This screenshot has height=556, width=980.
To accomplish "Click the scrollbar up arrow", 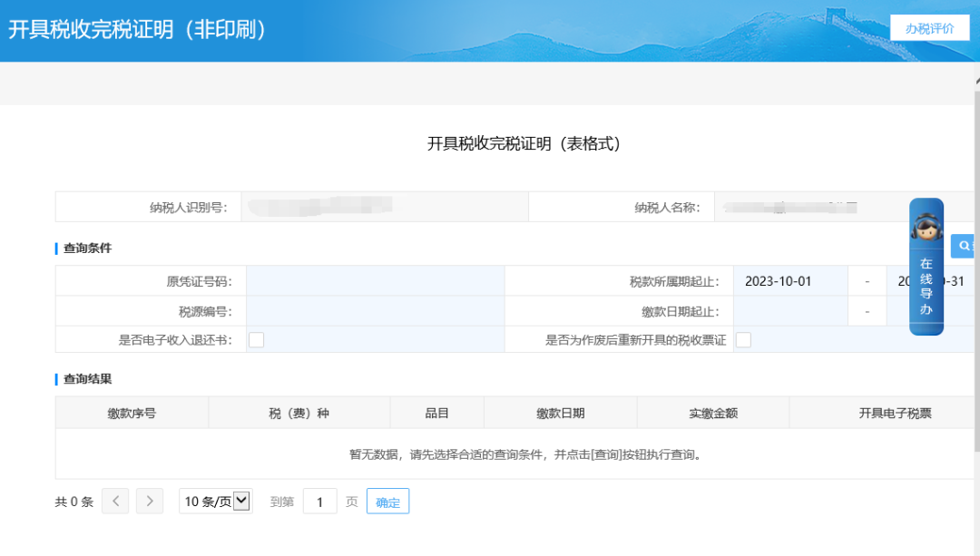I will pyautogui.click(x=975, y=81).
